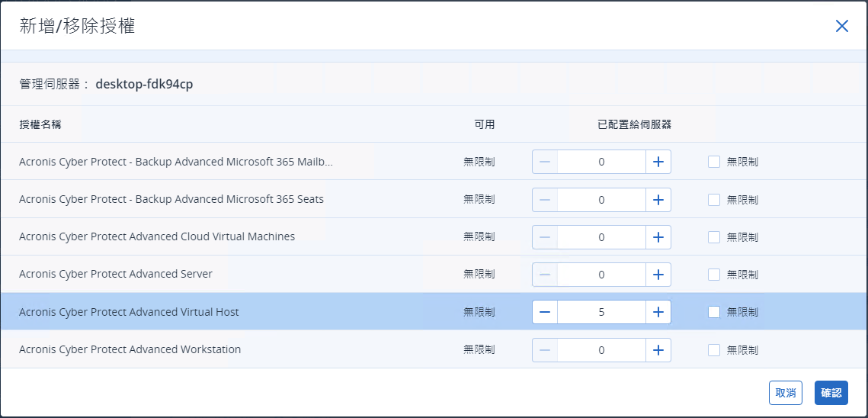Check 無限制 for Advanced Workstation row
Image resolution: width=868 pixels, height=418 pixels.
tap(714, 350)
